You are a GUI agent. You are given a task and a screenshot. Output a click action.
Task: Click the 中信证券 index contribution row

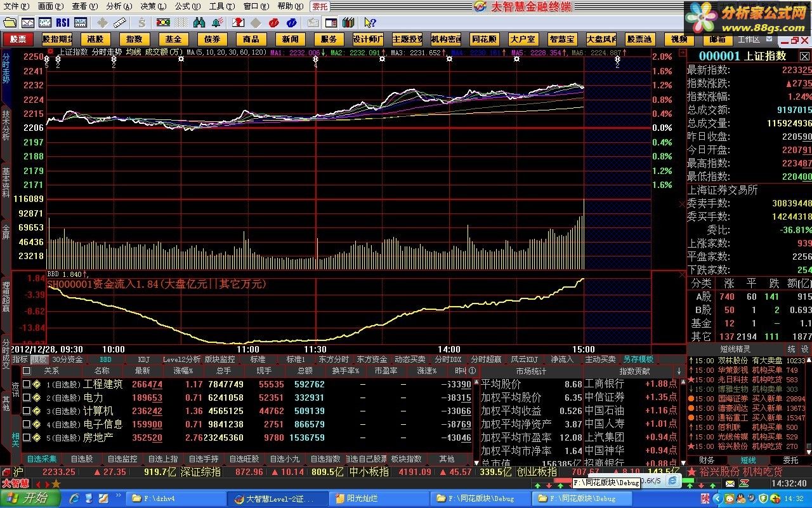coord(632,398)
